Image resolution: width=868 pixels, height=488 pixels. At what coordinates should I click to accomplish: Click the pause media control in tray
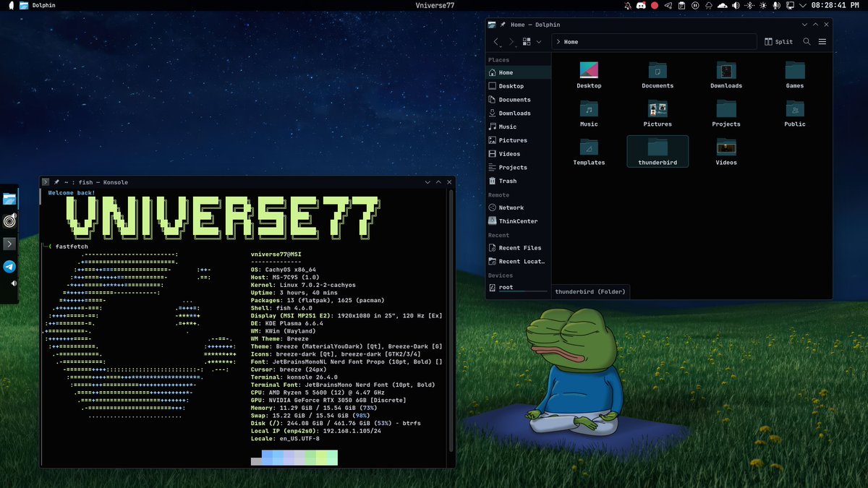pos(695,5)
